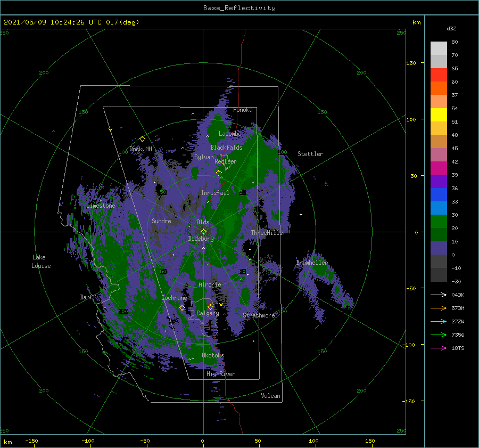Click the Base_Reflectivity title
Viewport: 479px width, 448px height.
coord(240,8)
